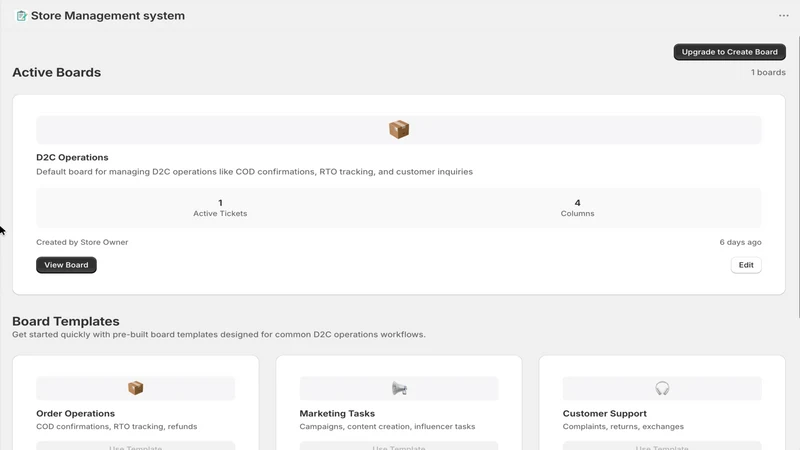Click the D2C Operations package box icon

click(399, 130)
